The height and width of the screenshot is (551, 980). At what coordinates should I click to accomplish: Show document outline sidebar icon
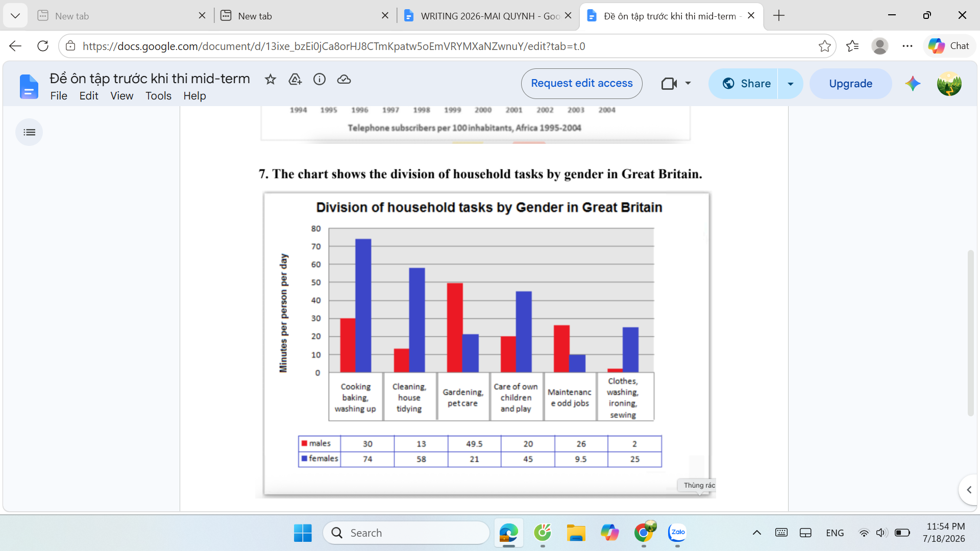click(29, 132)
